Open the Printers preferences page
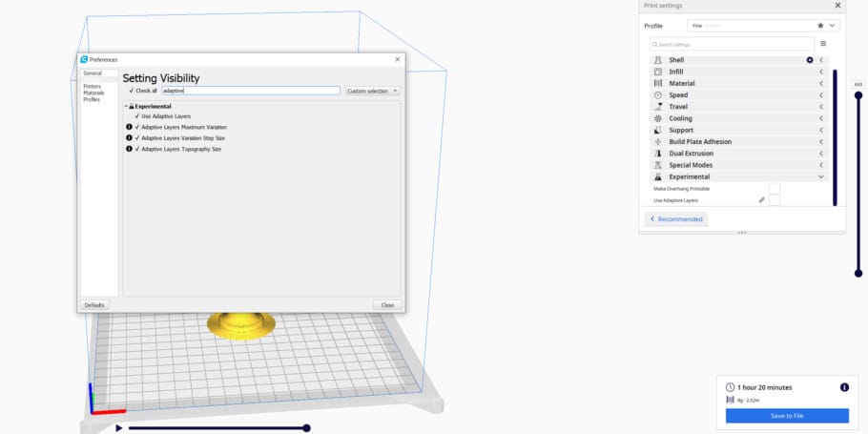868x434 pixels. click(x=92, y=87)
